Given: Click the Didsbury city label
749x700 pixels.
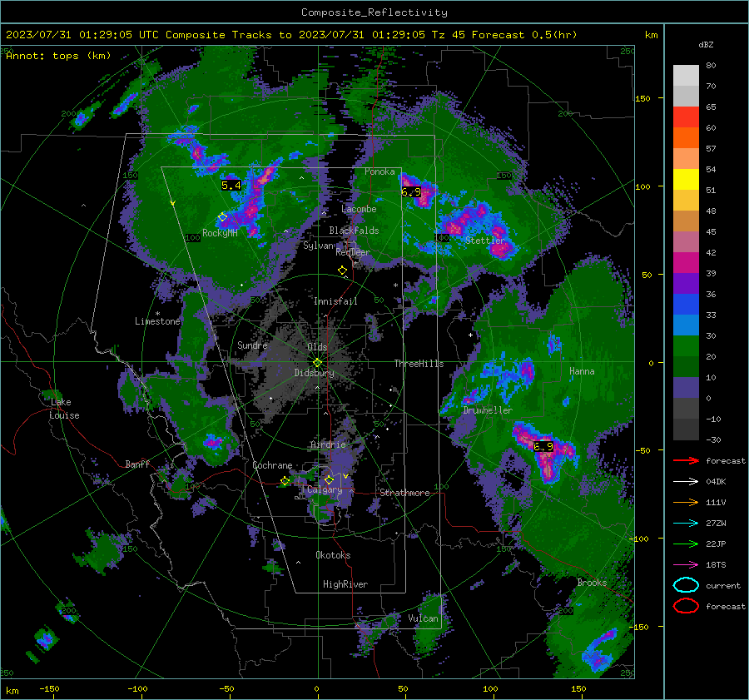Looking at the screenshot, I should pyautogui.click(x=314, y=373).
